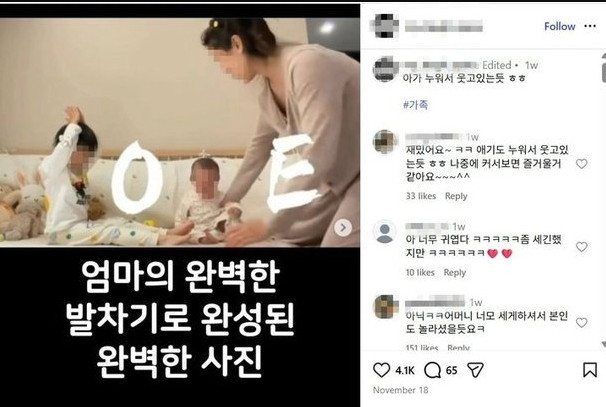The height and width of the screenshot is (407, 606).
Task: Save the post with bookmark icon
Action: (x=590, y=370)
